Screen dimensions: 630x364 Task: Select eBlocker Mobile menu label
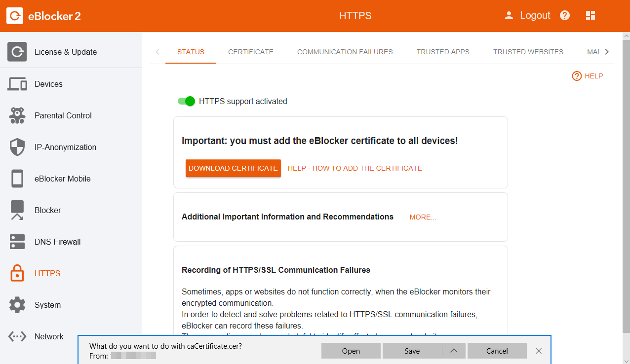[63, 179]
